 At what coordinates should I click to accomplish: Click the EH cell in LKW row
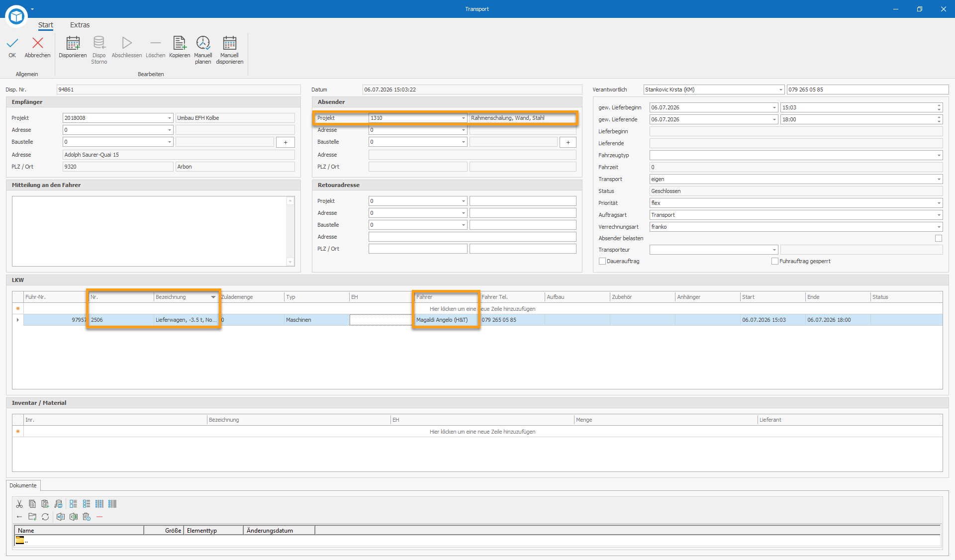381,320
